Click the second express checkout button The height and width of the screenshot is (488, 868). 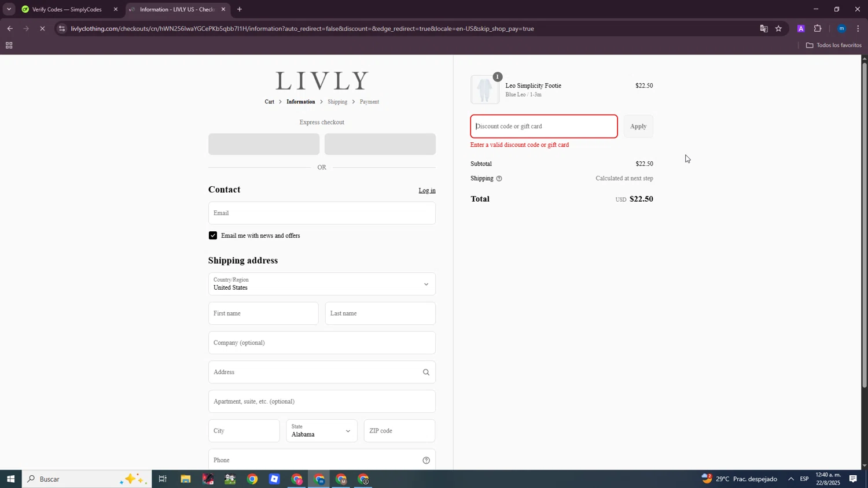(380, 144)
